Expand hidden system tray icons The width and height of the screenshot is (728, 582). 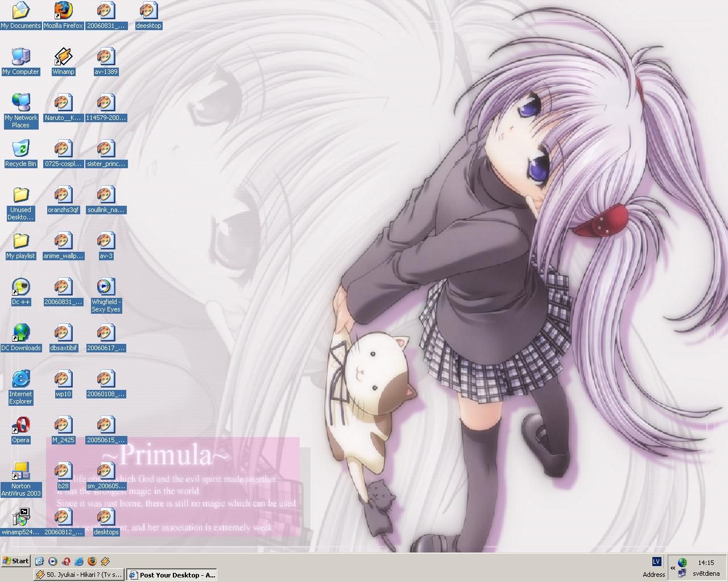pyautogui.click(x=672, y=568)
